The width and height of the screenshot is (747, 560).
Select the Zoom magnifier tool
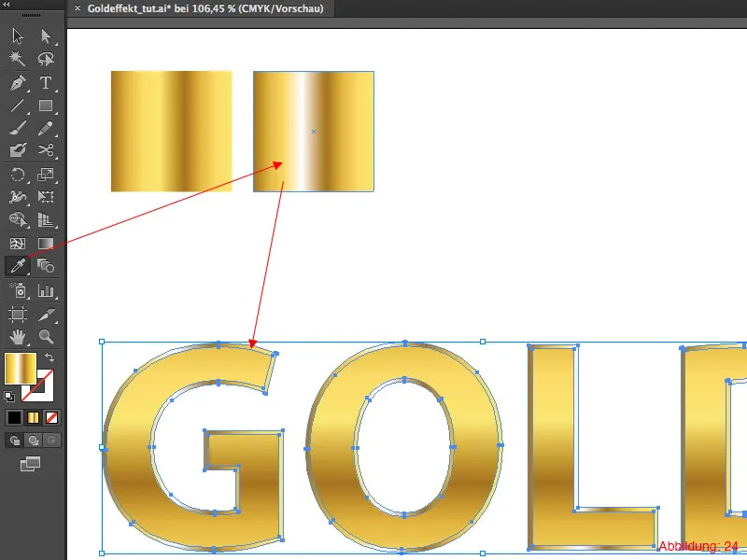(46, 337)
